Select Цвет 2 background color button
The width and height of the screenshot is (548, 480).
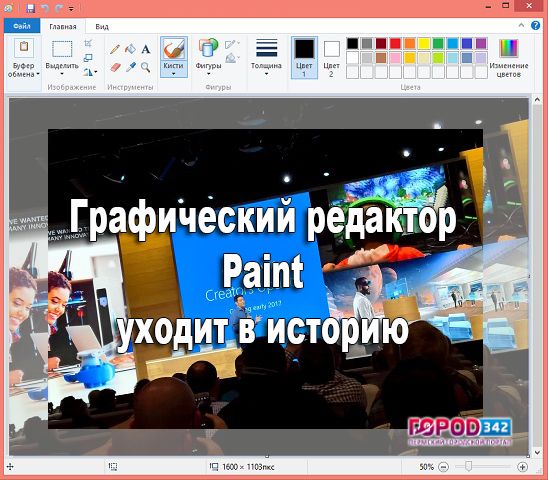[x=331, y=58]
